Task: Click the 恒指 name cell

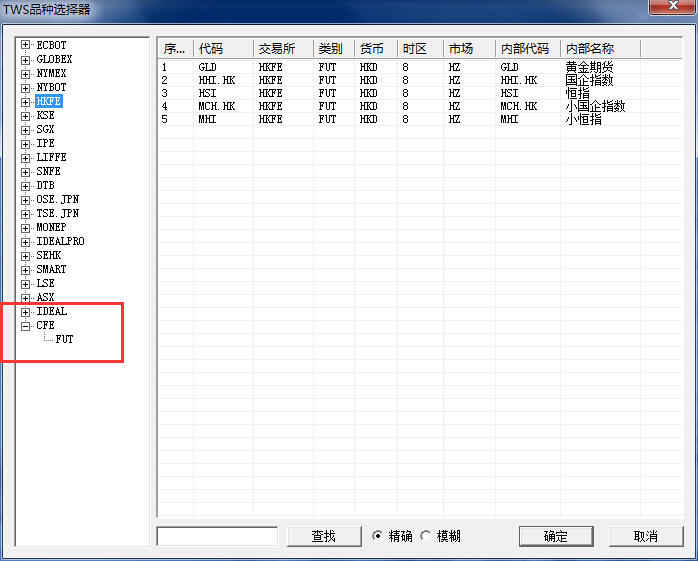Action: click(x=577, y=93)
